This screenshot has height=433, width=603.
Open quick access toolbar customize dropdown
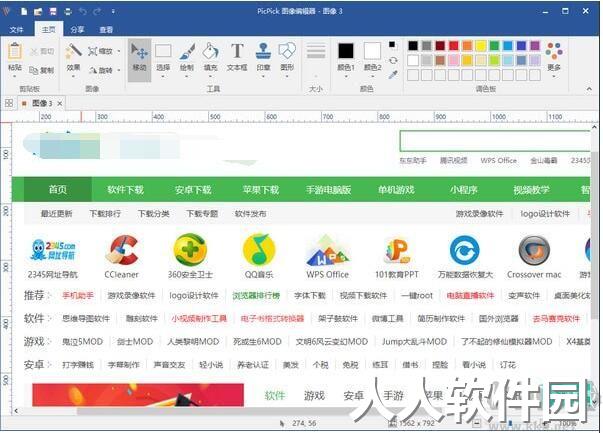[113, 11]
